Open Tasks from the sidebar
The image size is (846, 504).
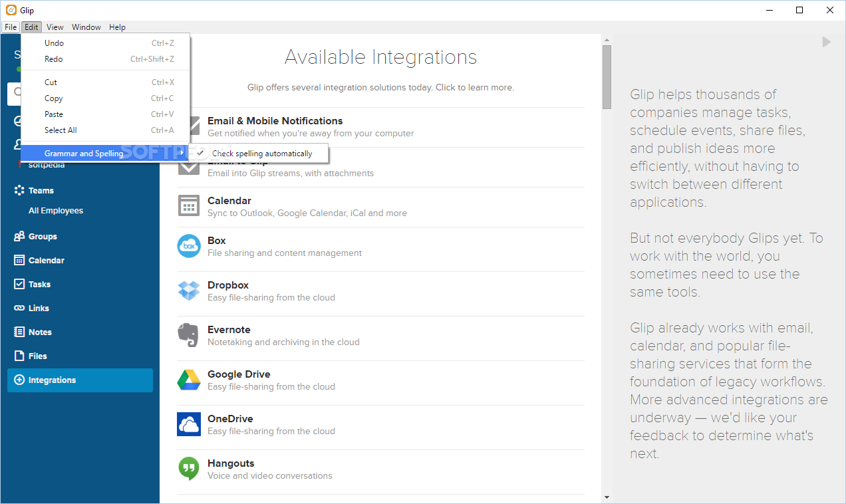click(x=39, y=285)
